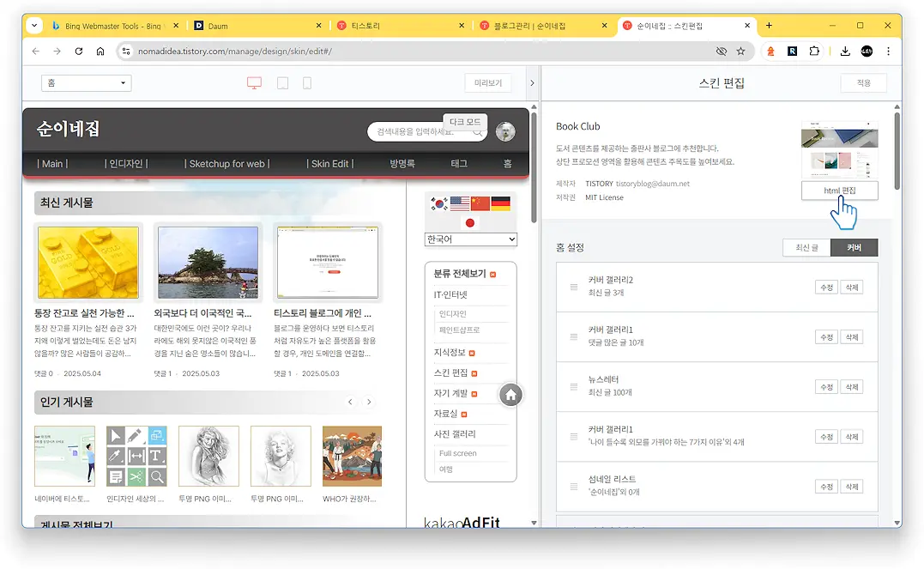The height and width of the screenshot is (569, 924).
Task: Click the next arrow on 인기 게시물 carousel
Action: point(370,401)
